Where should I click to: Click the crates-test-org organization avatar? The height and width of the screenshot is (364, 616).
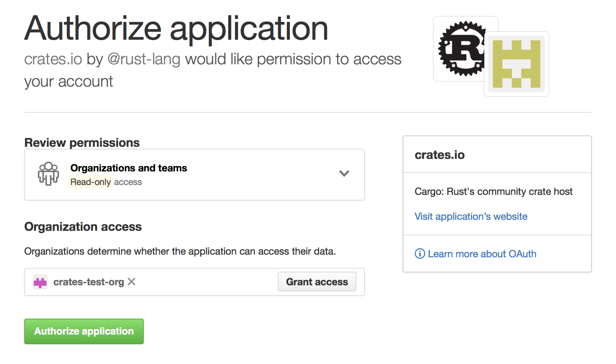click(x=40, y=282)
